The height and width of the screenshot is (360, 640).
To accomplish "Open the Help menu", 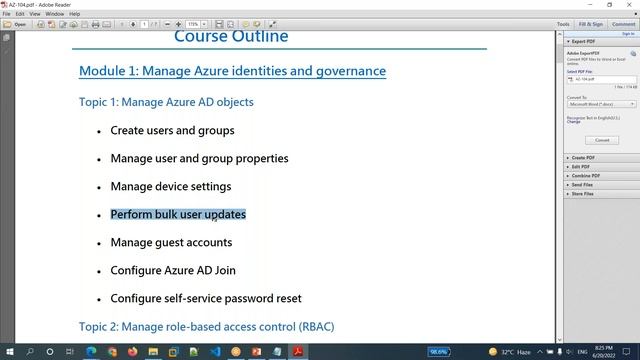I will (x=74, y=14).
